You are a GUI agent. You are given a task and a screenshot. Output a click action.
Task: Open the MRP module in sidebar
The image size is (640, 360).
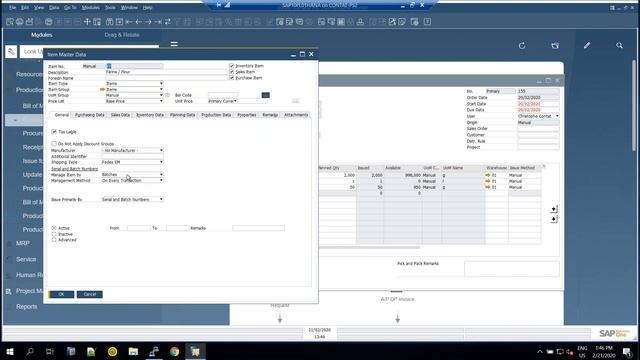(x=22, y=243)
